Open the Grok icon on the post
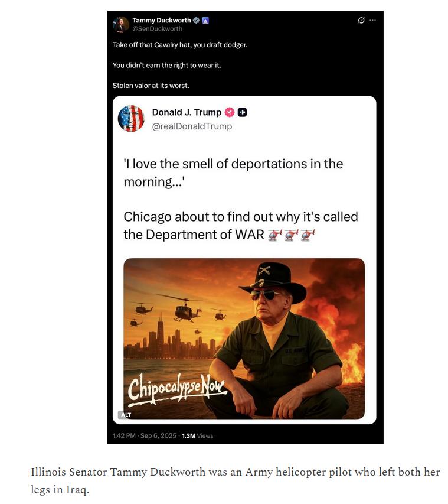 click(361, 20)
